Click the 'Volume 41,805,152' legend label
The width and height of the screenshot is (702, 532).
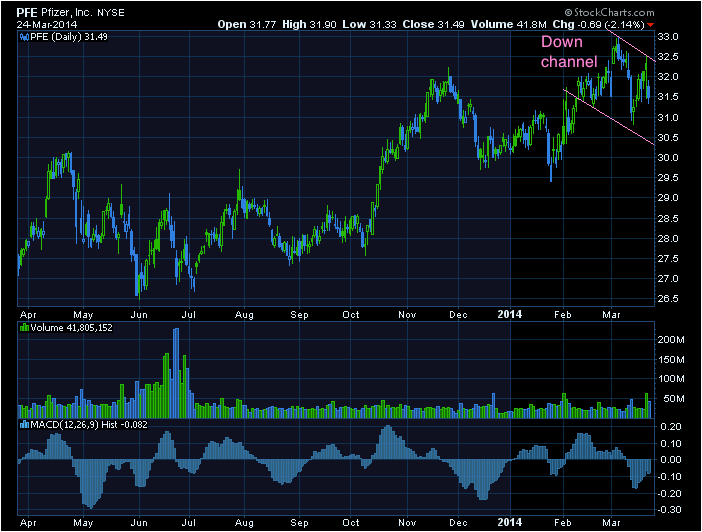pos(72,328)
